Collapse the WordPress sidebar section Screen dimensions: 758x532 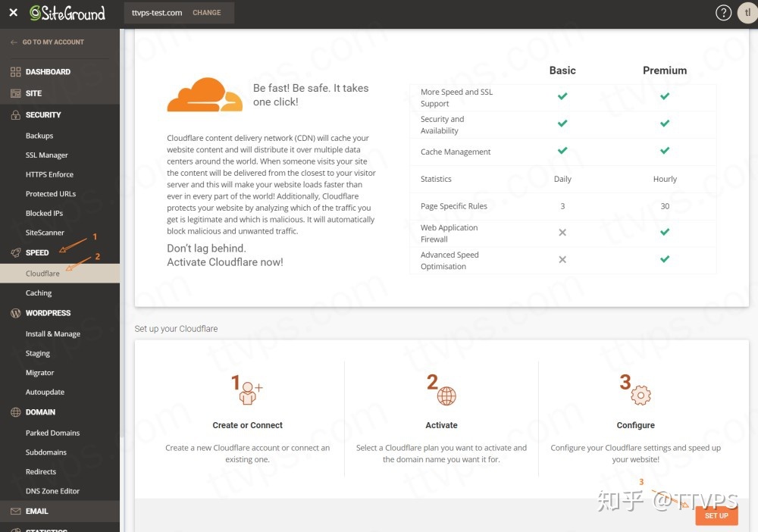pyautogui.click(x=48, y=313)
